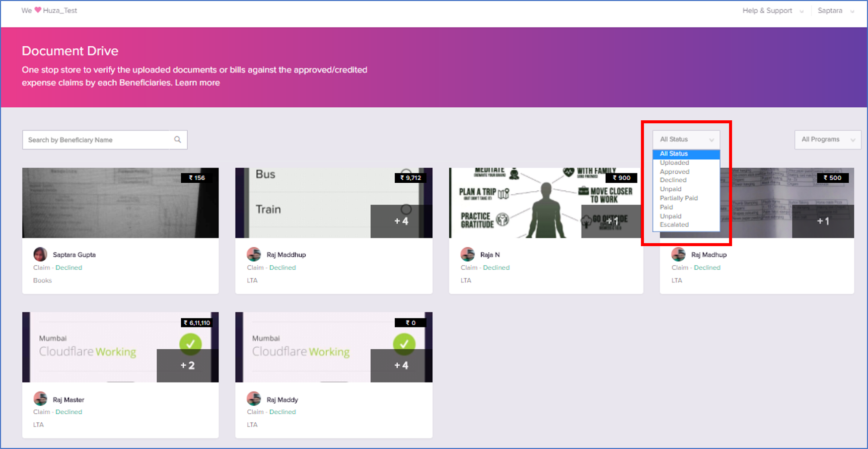The width and height of the screenshot is (868, 449).
Task: Click green checkmark on ₹ 6,11,110 card
Action: [190, 344]
